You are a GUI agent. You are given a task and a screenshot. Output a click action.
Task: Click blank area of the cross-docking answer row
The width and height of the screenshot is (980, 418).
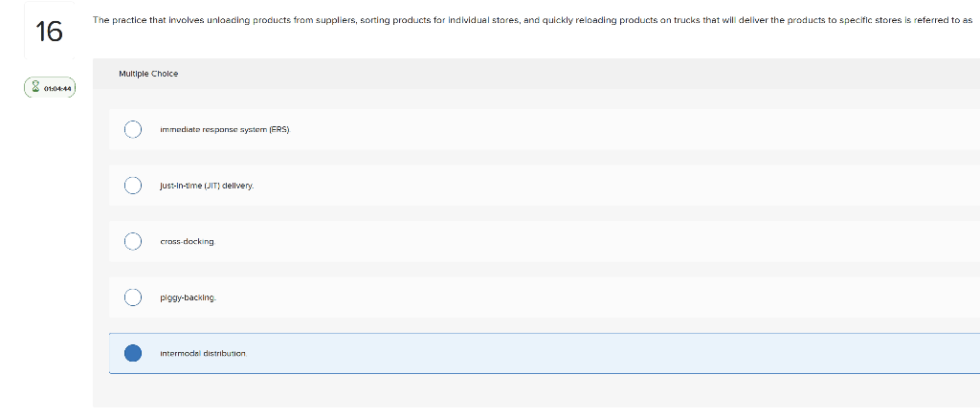click(x=593, y=241)
